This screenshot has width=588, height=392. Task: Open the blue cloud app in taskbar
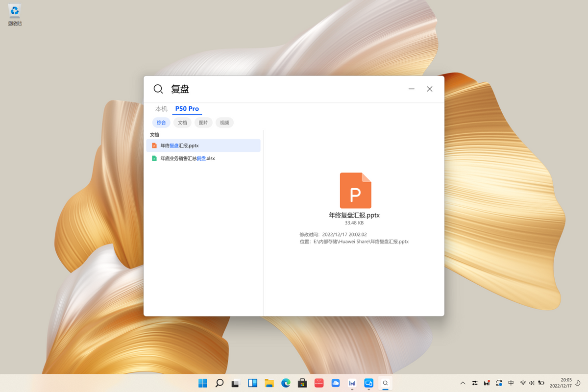tap(336, 383)
